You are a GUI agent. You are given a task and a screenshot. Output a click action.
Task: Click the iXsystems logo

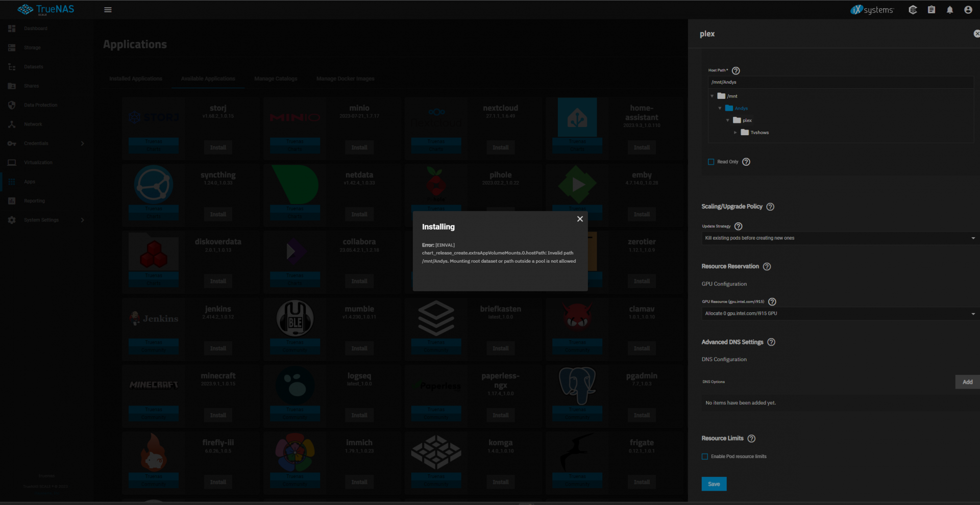point(872,10)
